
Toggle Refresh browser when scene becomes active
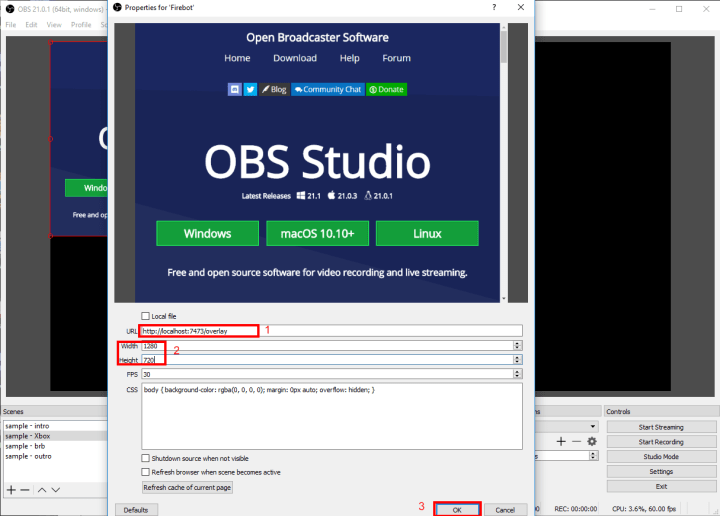coord(146,472)
